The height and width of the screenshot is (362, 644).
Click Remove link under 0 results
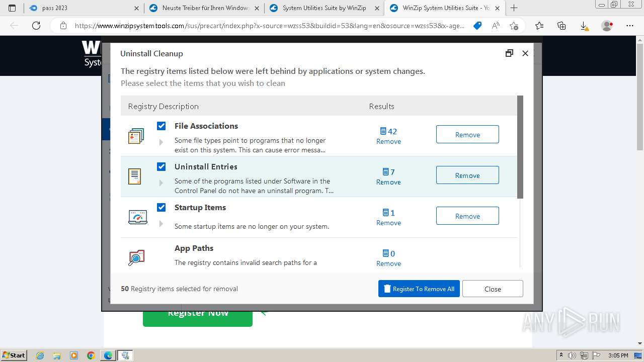(x=388, y=263)
